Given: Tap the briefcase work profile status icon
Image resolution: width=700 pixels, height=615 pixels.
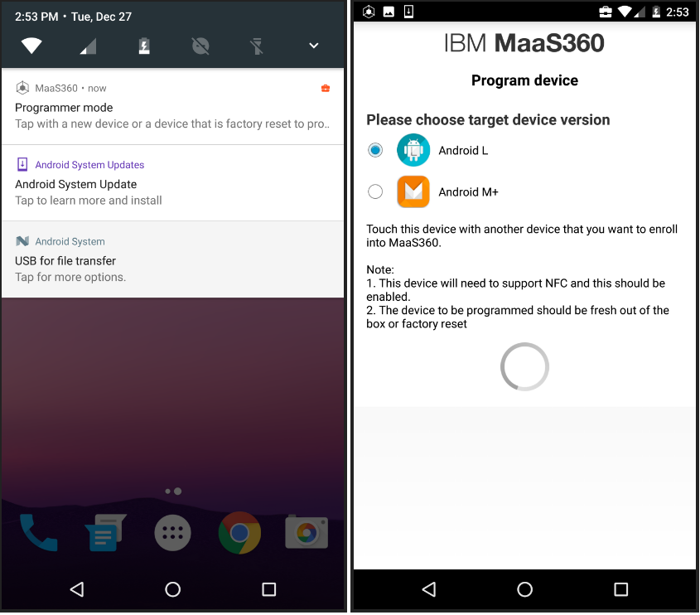Looking at the screenshot, I should pos(606,12).
